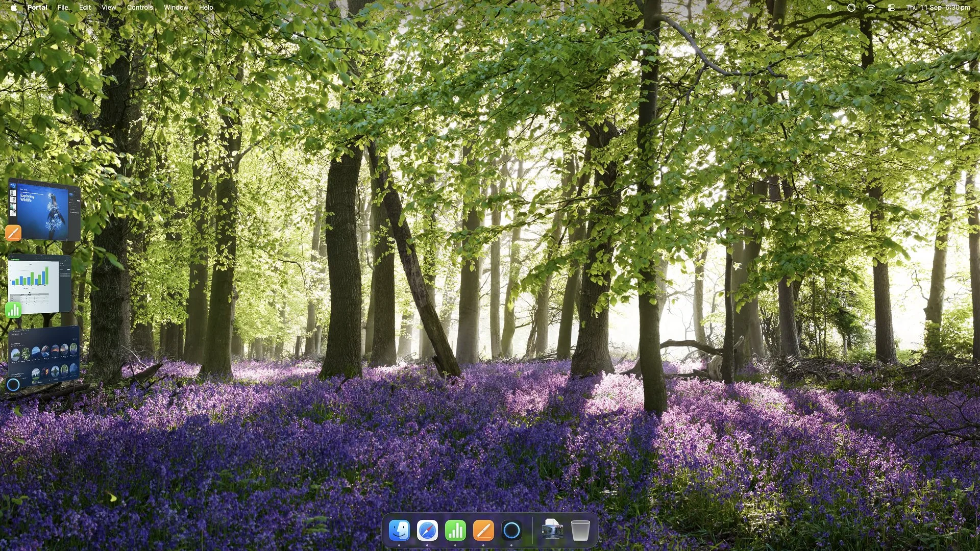Image resolution: width=980 pixels, height=551 pixels.
Task: Click the Portal ring menu bar icon
Action: (x=851, y=8)
